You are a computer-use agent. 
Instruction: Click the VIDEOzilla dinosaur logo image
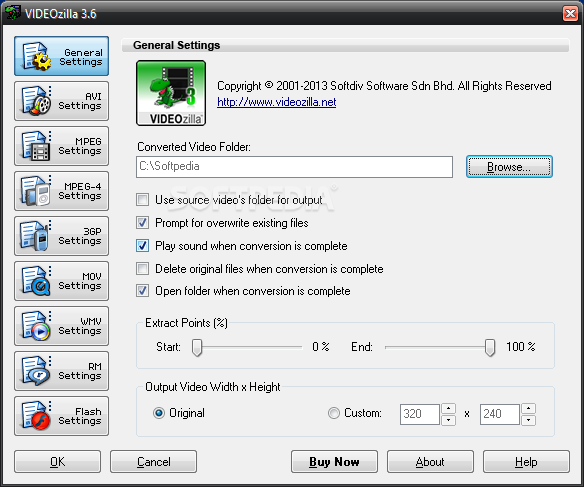(x=171, y=93)
